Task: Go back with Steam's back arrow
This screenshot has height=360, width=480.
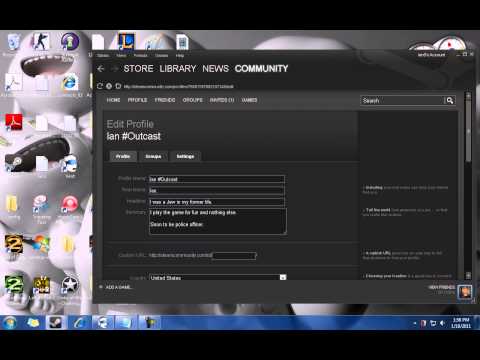Action: tap(101, 69)
